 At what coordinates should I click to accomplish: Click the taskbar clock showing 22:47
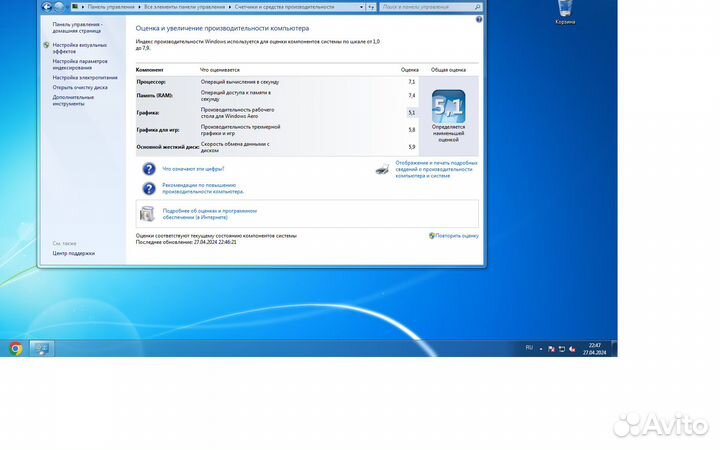pyautogui.click(x=594, y=349)
